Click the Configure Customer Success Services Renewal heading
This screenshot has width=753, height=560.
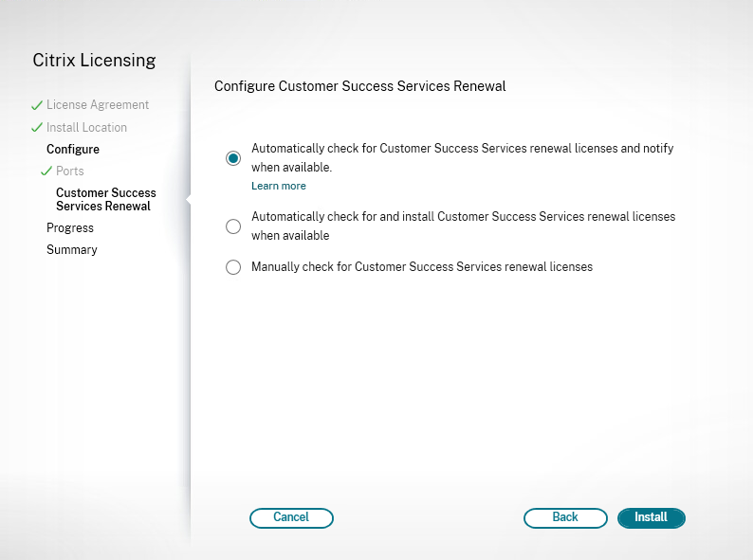tap(359, 86)
